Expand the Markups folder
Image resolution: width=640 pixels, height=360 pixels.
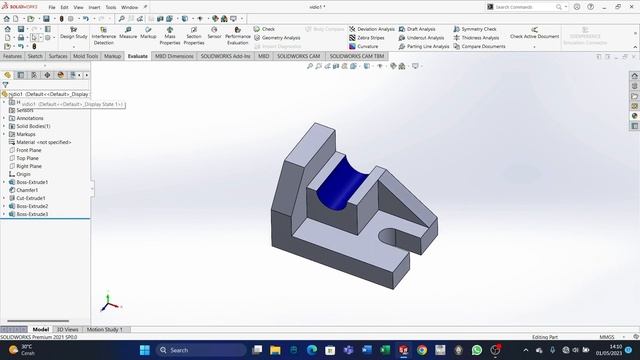[x=4, y=134]
